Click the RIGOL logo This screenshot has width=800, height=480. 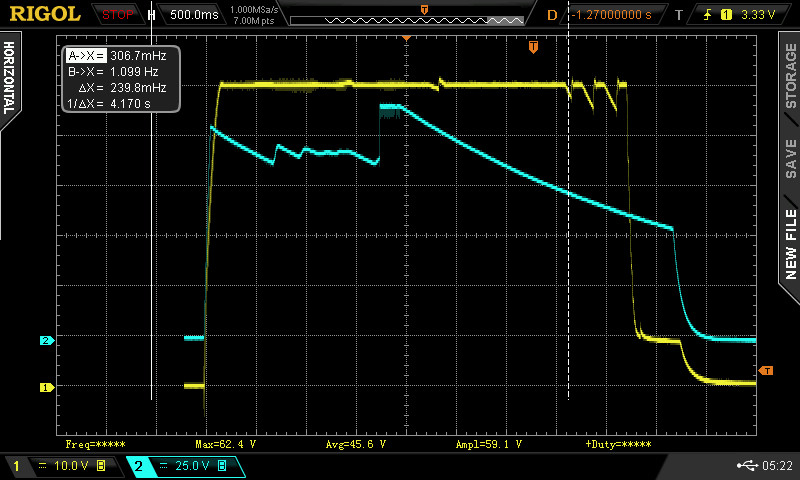pyautogui.click(x=45, y=14)
